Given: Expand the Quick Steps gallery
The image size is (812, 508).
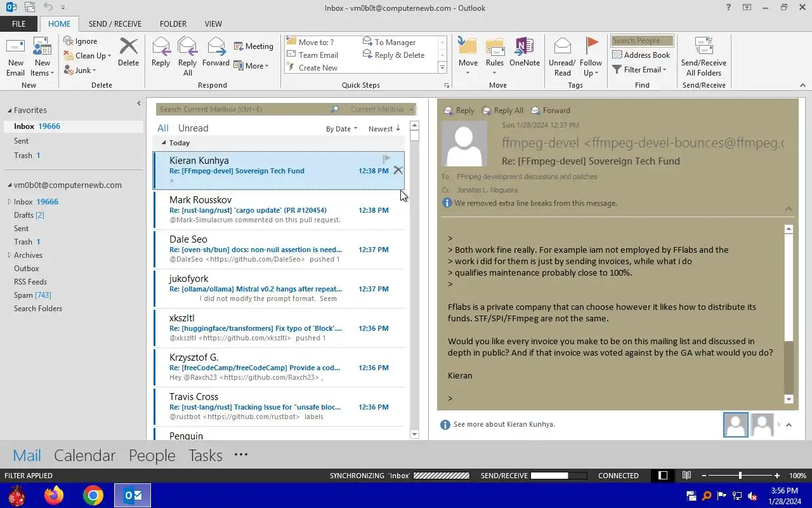Looking at the screenshot, I should tap(442, 68).
